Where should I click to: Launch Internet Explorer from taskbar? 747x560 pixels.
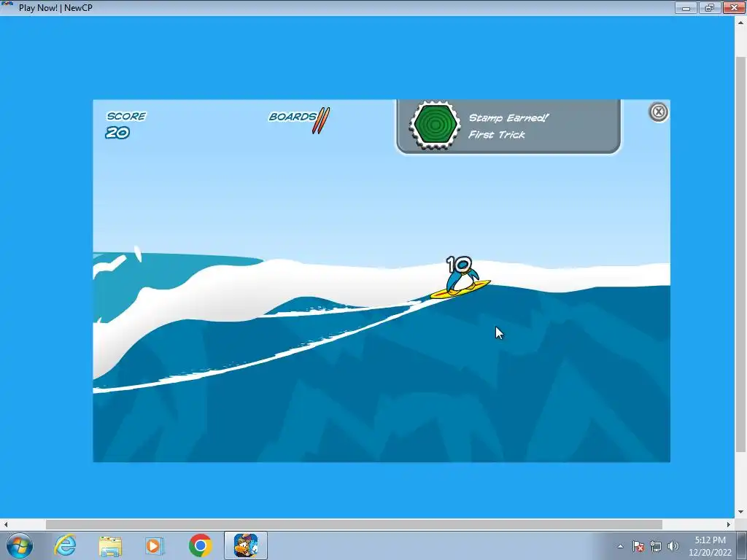[65, 545]
